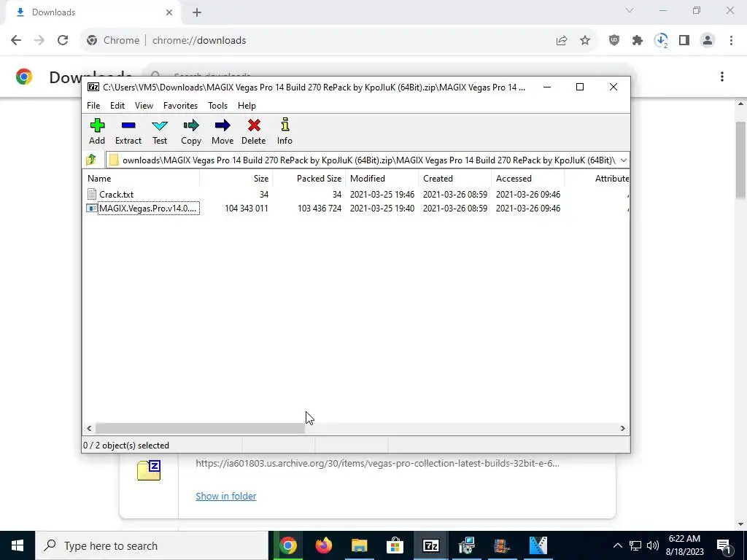Click the share page icon in Chrome
This screenshot has height=560, width=747.
562,41
